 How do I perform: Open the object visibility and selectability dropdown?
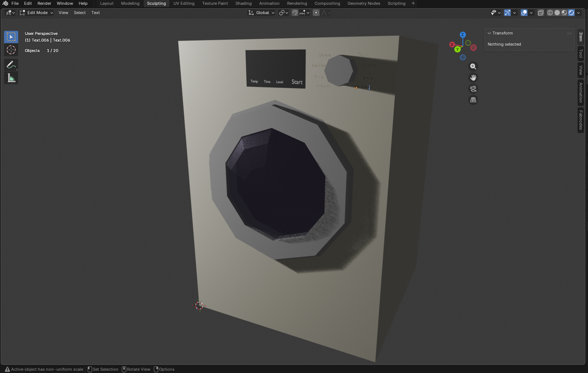tap(496, 13)
